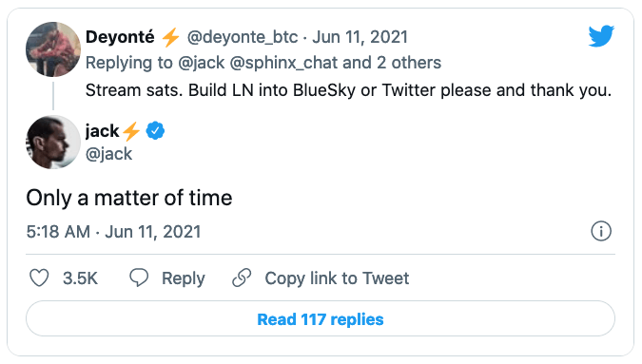The width and height of the screenshot is (642, 364).
Task: Open jack's profile picture
Action: [53, 142]
